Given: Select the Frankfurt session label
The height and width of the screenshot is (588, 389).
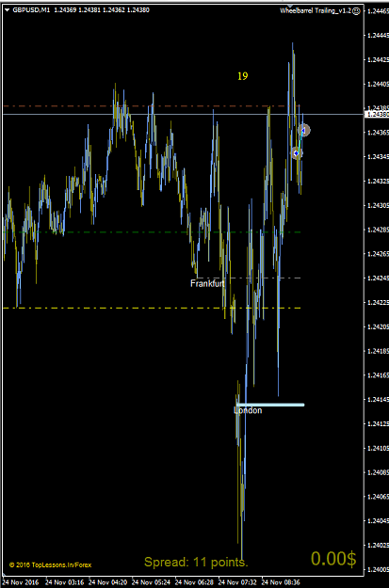Looking at the screenshot, I should tap(207, 283).
